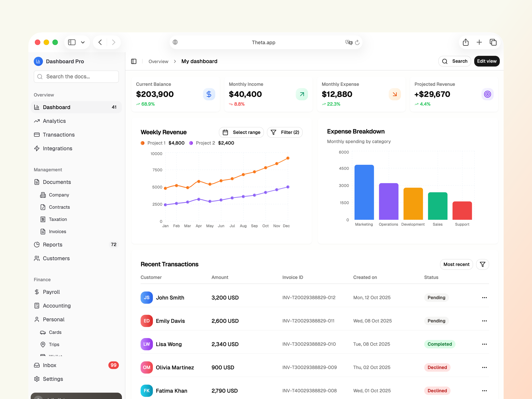Open the Most recent sort dropdown
This screenshot has width=532, height=399.
pyautogui.click(x=456, y=264)
